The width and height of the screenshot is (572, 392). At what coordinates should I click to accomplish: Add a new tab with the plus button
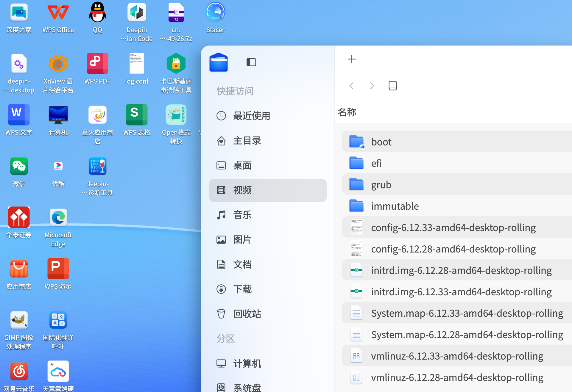(x=352, y=59)
